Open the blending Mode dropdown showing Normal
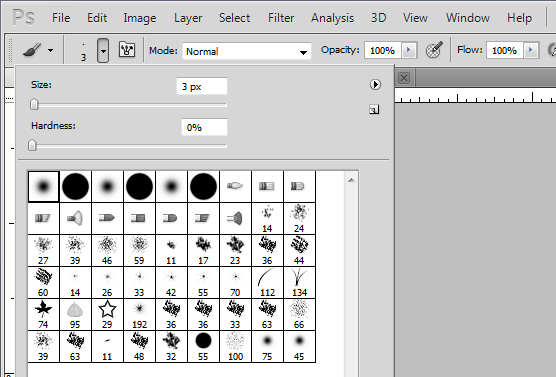The width and height of the screenshot is (556, 377). coord(247,51)
